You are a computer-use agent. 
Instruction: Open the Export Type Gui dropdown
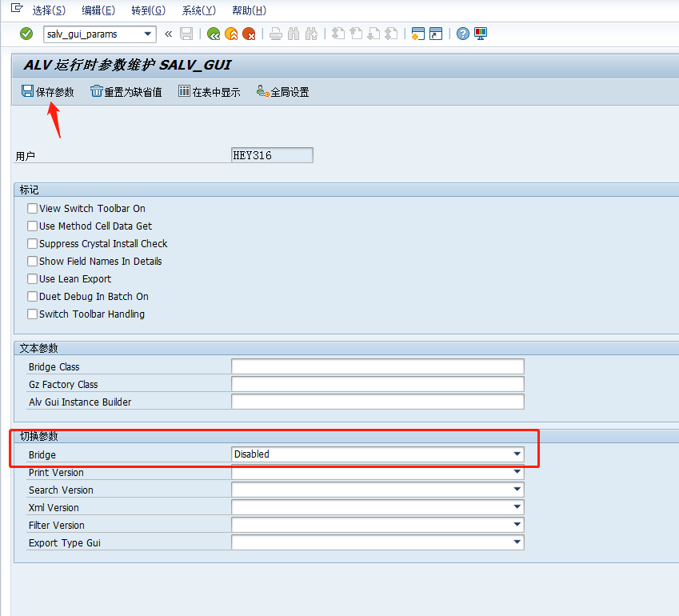coord(515,542)
